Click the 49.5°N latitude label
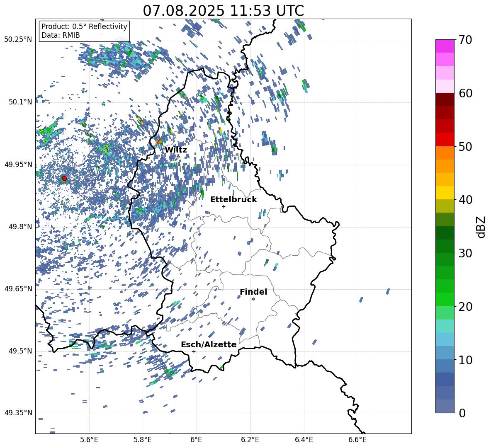The height and width of the screenshot is (448, 491). click(x=20, y=351)
